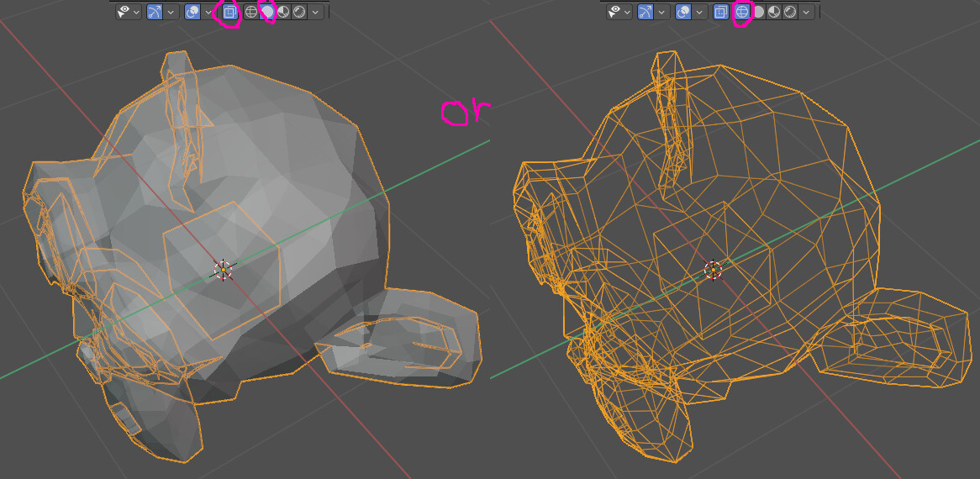Select material preview shading in right viewport
This screenshot has width=980, height=479.
774,12
